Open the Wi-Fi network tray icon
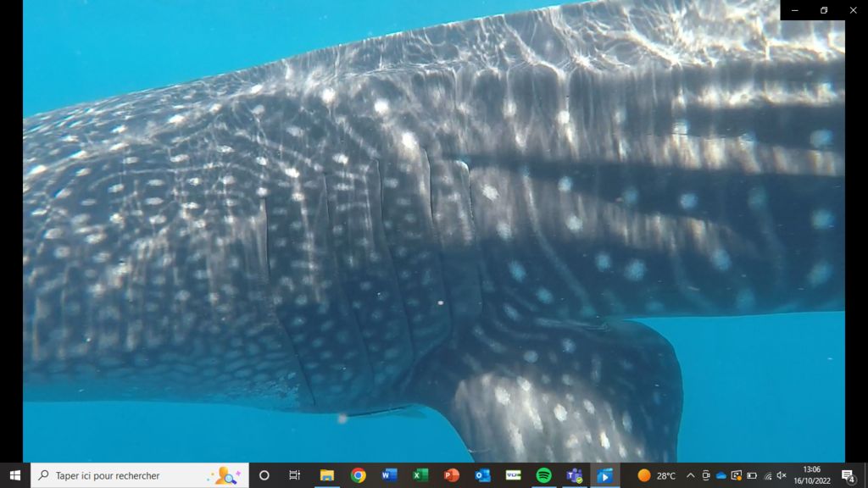The image size is (868, 488). pyautogui.click(x=767, y=475)
